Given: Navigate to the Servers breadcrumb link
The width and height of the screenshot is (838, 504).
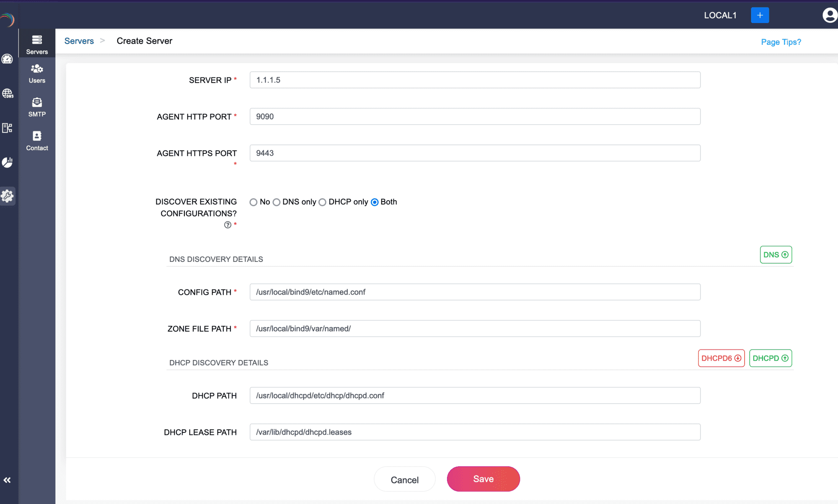Looking at the screenshot, I should coord(79,41).
